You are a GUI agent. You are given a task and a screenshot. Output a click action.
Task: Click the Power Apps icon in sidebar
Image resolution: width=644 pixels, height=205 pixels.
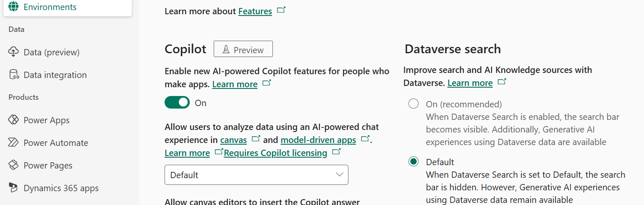[x=13, y=120]
